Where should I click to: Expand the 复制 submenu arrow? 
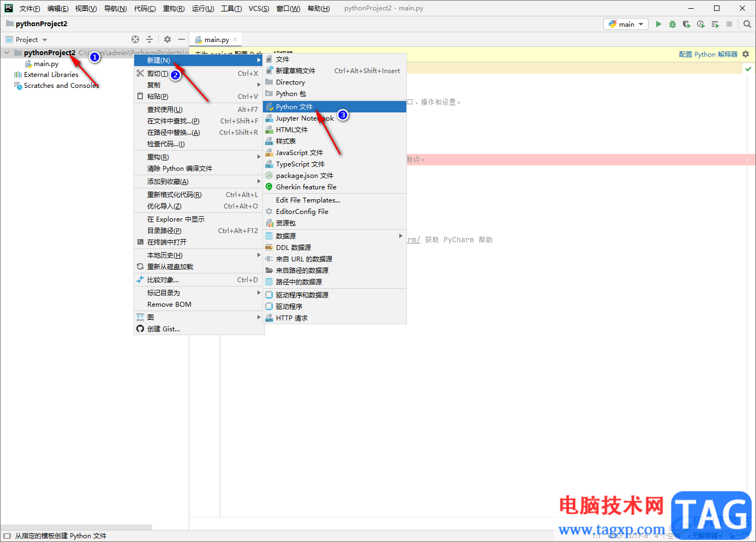[259, 85]
